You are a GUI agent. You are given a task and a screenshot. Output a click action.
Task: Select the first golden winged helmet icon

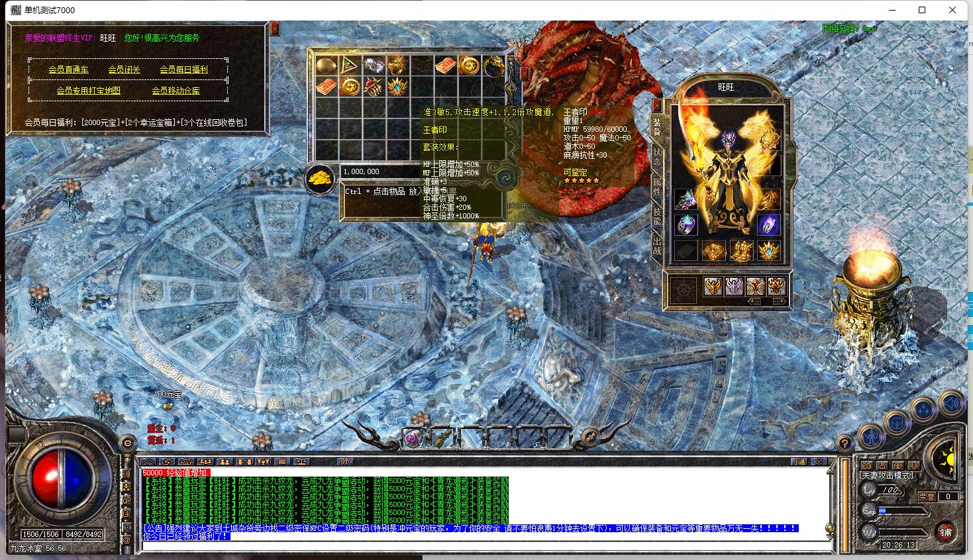coord(713,287)
